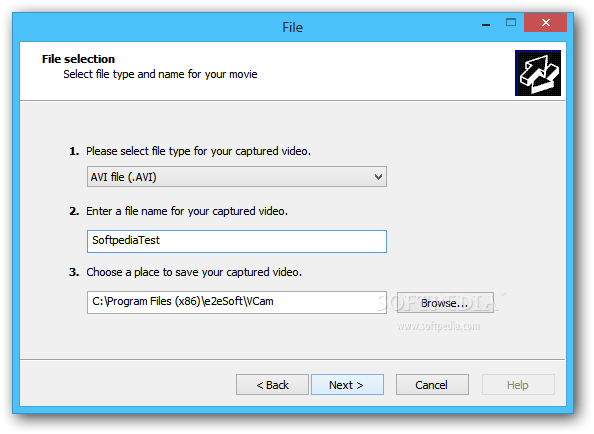Click the wizard logo icon in the header
The height and width of the screenshot is (434, 594).
538,73
